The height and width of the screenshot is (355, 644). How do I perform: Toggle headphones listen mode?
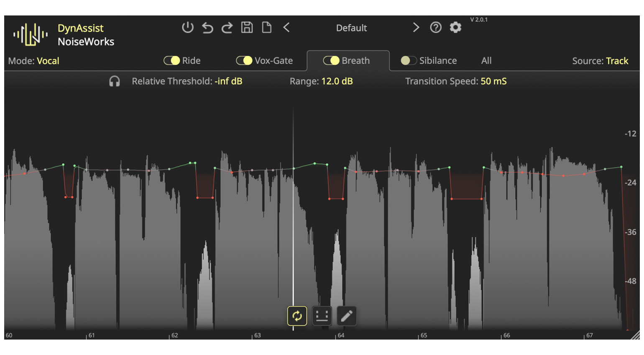tap(114, 81)
